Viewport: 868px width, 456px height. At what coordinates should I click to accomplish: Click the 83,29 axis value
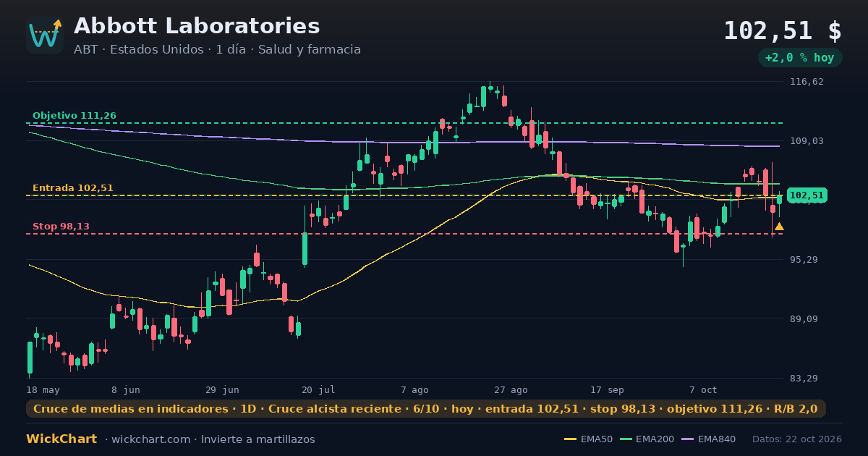click(x=805, y=379)
